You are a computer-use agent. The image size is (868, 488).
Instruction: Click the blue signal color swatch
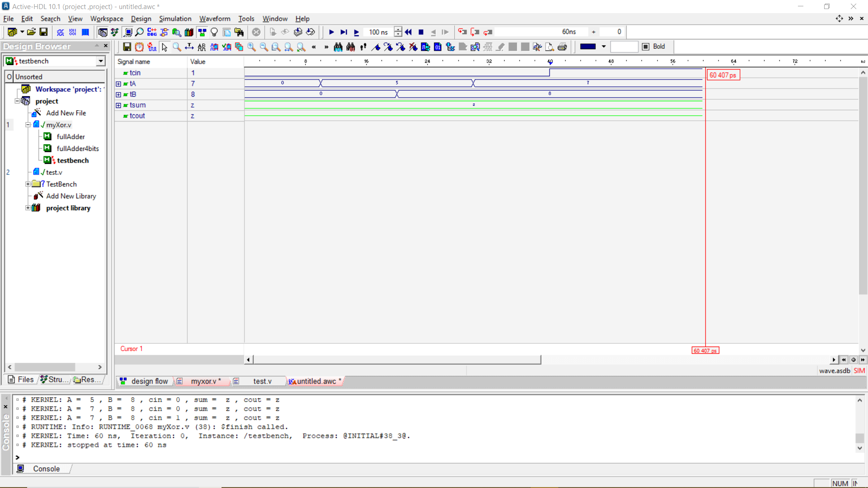pos(588,47)
